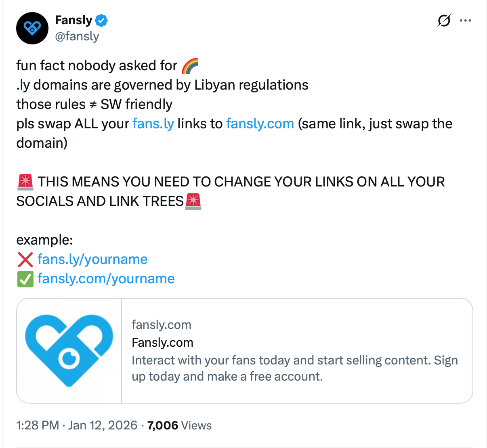Click the gray fansly.com card domain label
487x448 pixels.
tap(161, 325)
